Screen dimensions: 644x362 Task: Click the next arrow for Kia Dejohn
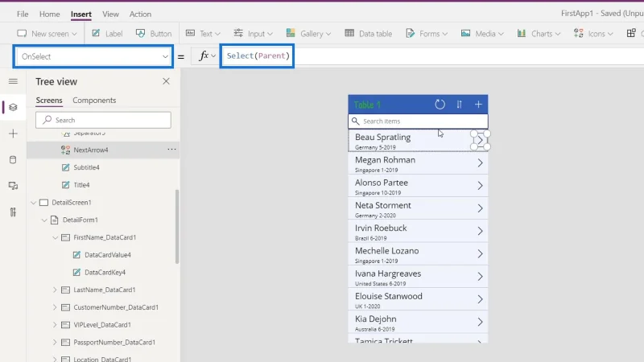point(480,323)
